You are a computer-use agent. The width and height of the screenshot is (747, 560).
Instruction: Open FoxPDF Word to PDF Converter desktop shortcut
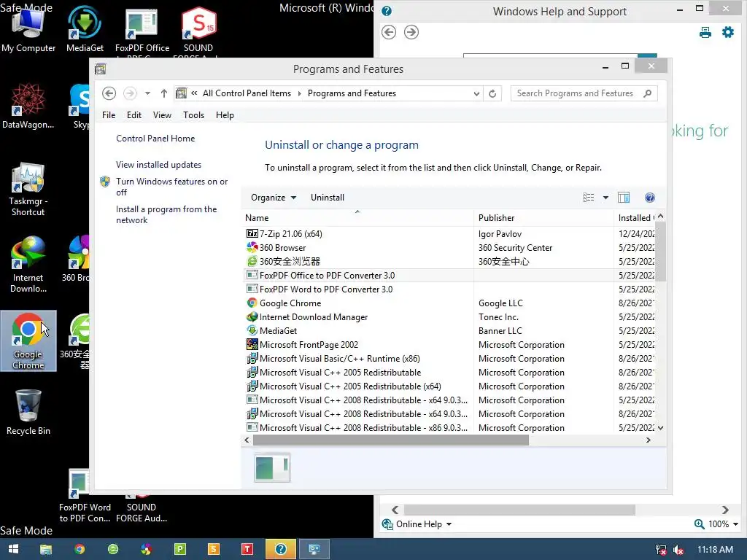pos(85,495)
